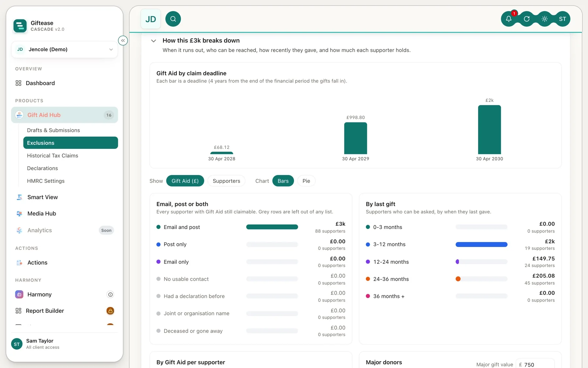The height and width of the screenshot is (368, 588).
Task: Open HMRC Settings
Action: point(46,181)
